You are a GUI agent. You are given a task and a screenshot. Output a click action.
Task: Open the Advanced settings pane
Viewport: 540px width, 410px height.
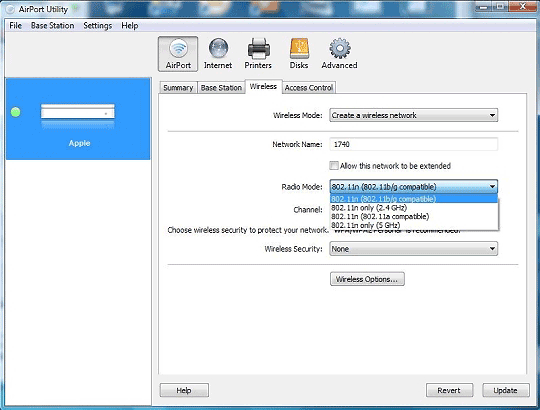339,54
